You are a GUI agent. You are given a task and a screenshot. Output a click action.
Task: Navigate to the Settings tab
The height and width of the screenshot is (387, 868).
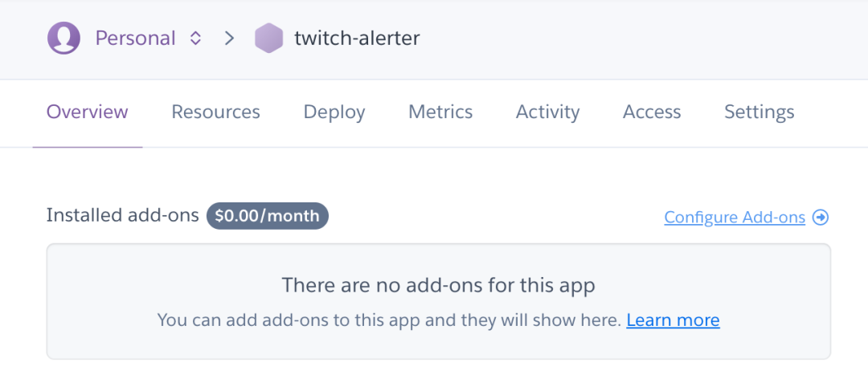click(759, 112)
